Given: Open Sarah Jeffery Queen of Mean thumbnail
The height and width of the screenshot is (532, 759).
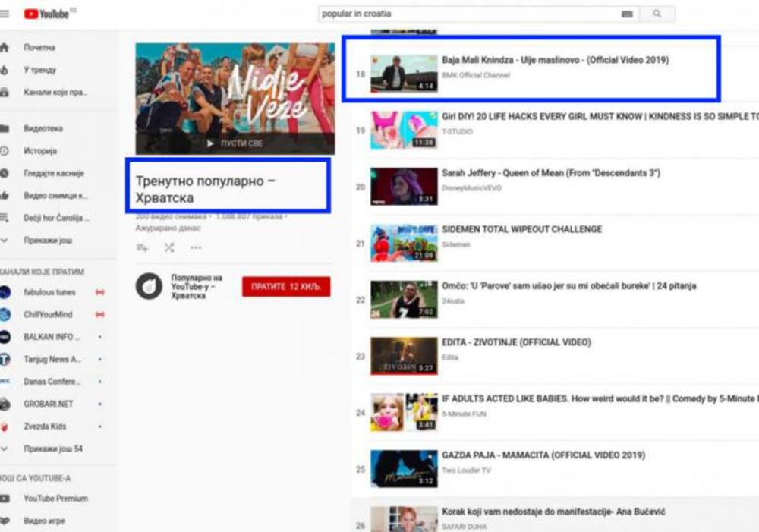Looking at the screenshot, I should point(404,187).
